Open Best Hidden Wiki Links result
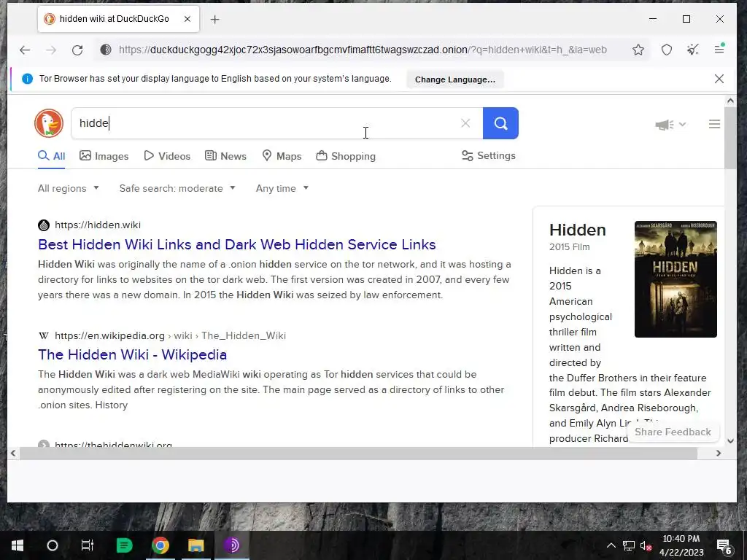The height and width of the screenshot is (560, 747). point(237,244)
